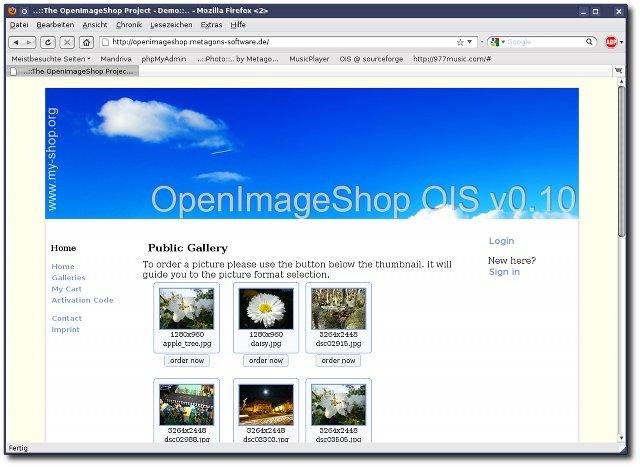
Task: Open the Bearbeiten menu
Action: pos(55,25)
